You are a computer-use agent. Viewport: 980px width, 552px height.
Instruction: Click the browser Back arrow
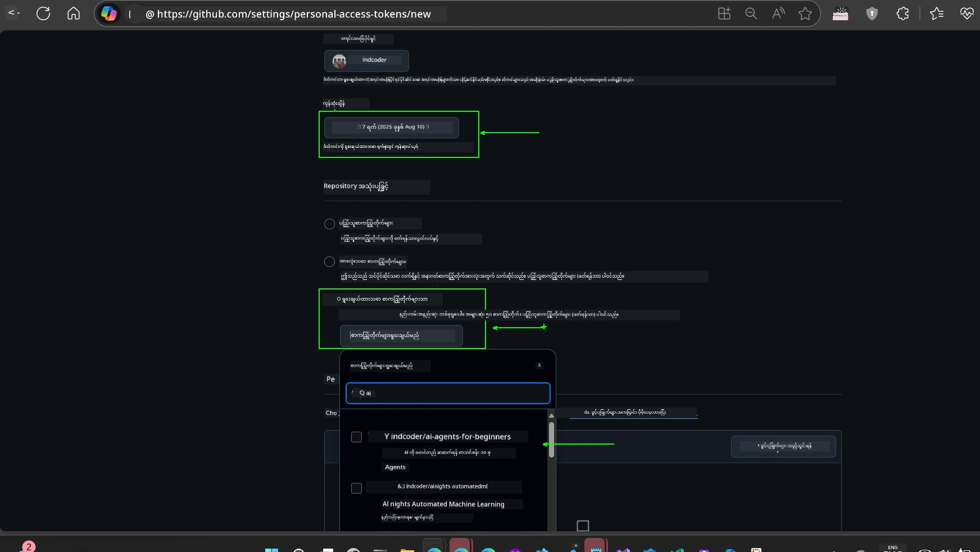(12, 13)
